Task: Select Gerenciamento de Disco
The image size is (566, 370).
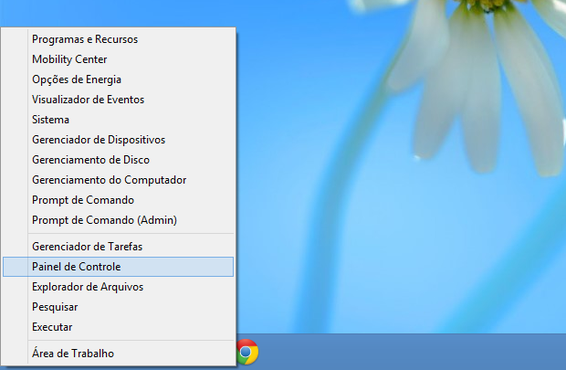Action: [x=118, y=160]
